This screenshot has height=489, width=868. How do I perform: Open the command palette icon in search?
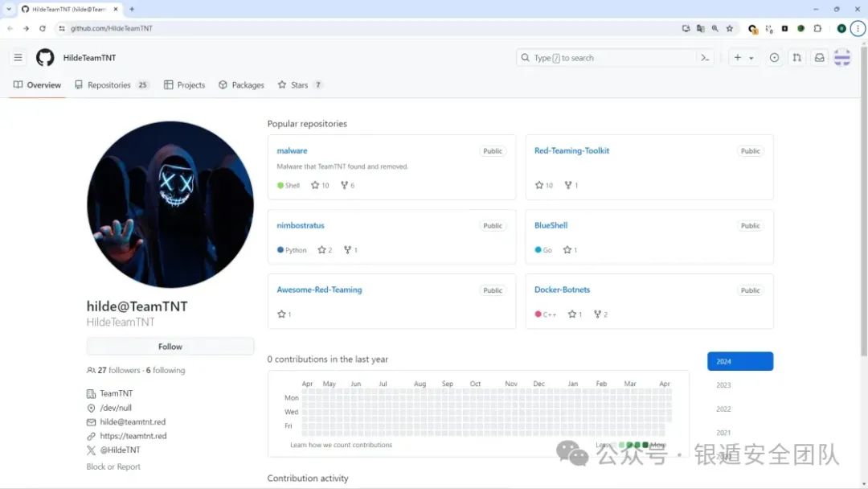pyautogui.click(x=705, y=58)
